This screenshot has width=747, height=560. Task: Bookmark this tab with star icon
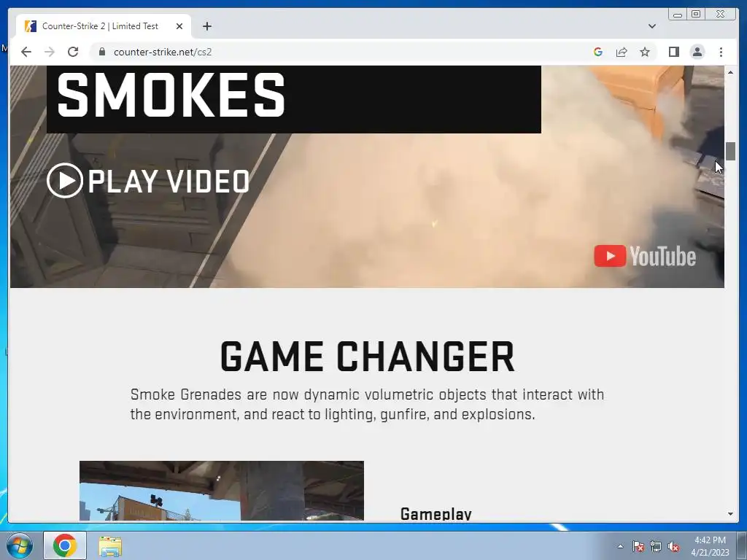pos(645,52)
